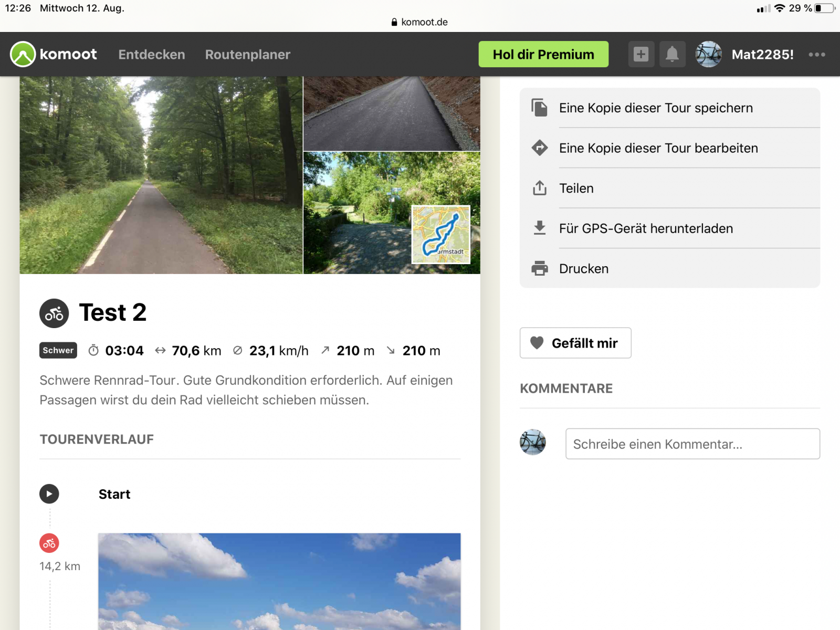Select Eine Kopie dieser Tour speichern
The width and height of the screenshot is (840, 630).
coord(656,108)
